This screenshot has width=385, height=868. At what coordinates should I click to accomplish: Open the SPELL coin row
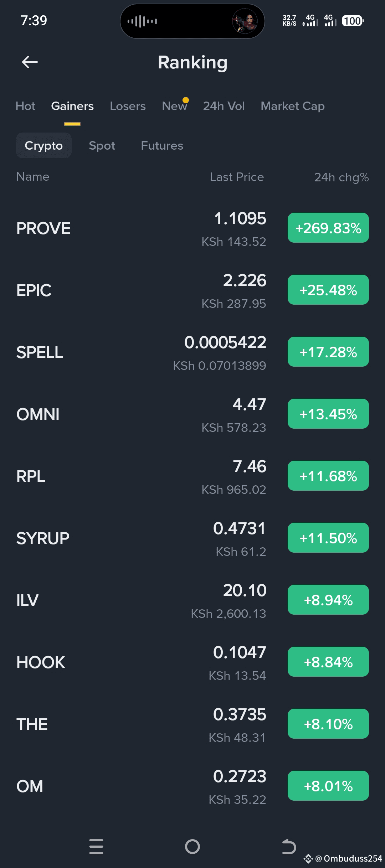(192, 352)
